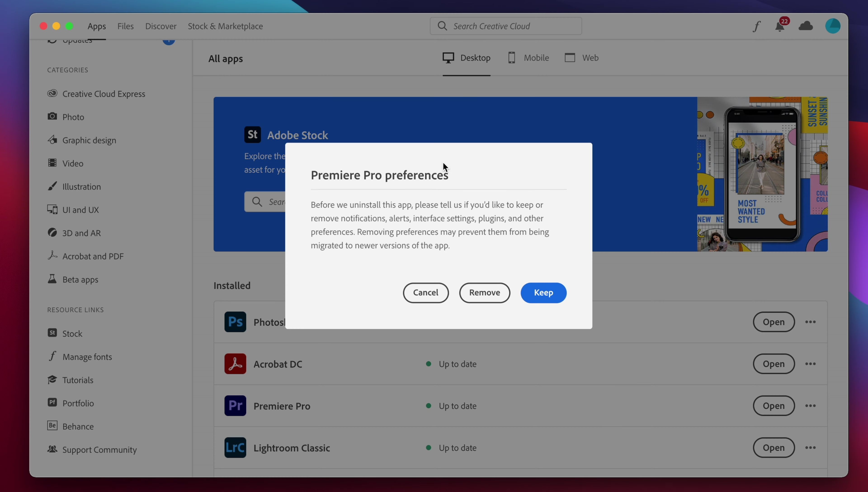This screenshot has height=492, width=868.
Task: Cancel the Premiere Pro preferences dialog
Action: click(x=426, y=293)
